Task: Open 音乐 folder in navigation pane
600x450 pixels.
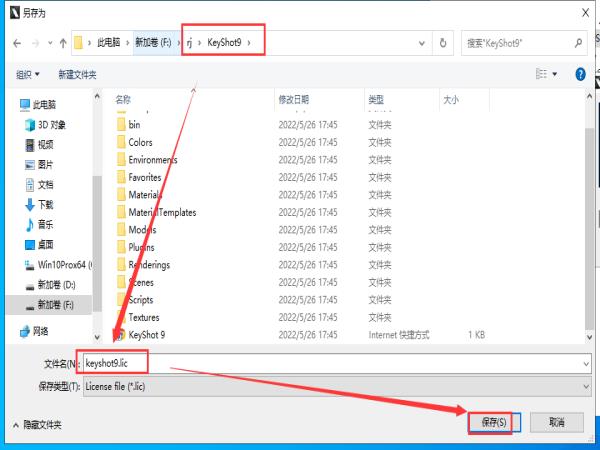Action: tap(45, 225)
